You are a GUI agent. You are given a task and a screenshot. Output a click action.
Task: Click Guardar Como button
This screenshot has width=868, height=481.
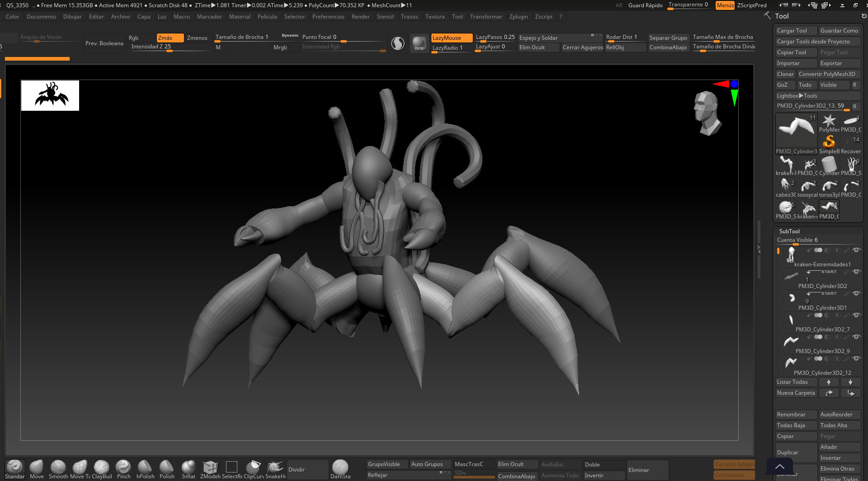pyautogui.click(x=840, y=31)
